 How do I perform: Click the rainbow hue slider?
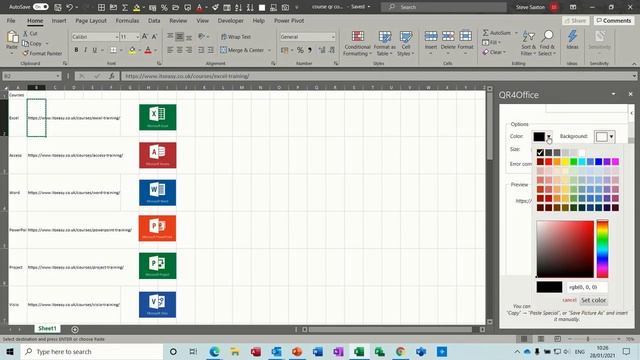602,249
